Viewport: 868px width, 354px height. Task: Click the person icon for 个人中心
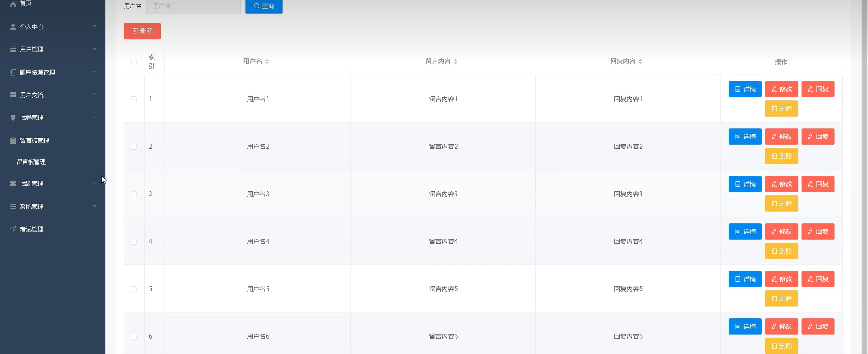click(13, 27)
